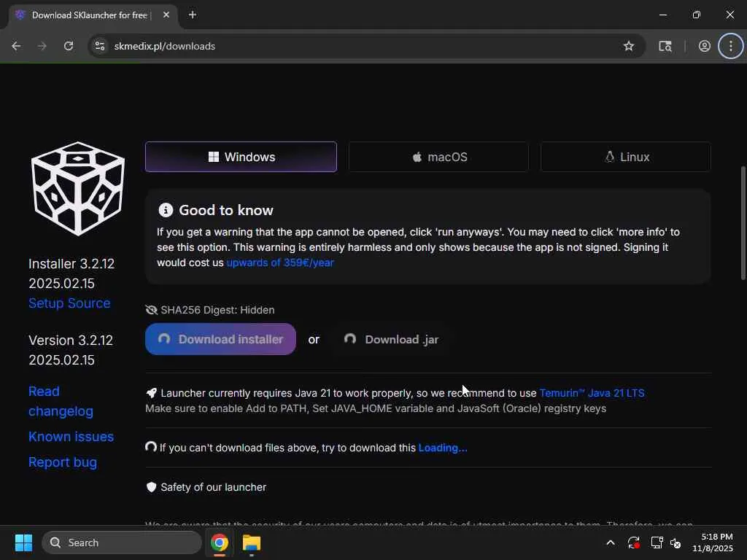Open the Temurin Java 21 LTS link
This screenshot has height=560, width=747.
(592, 393)
